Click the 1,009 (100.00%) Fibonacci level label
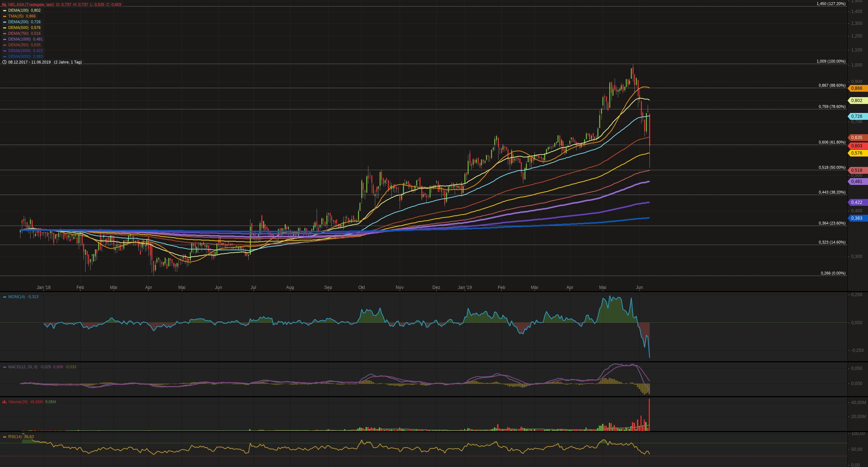The height and width of the screenshot is (467, 868). pos(831,62)
